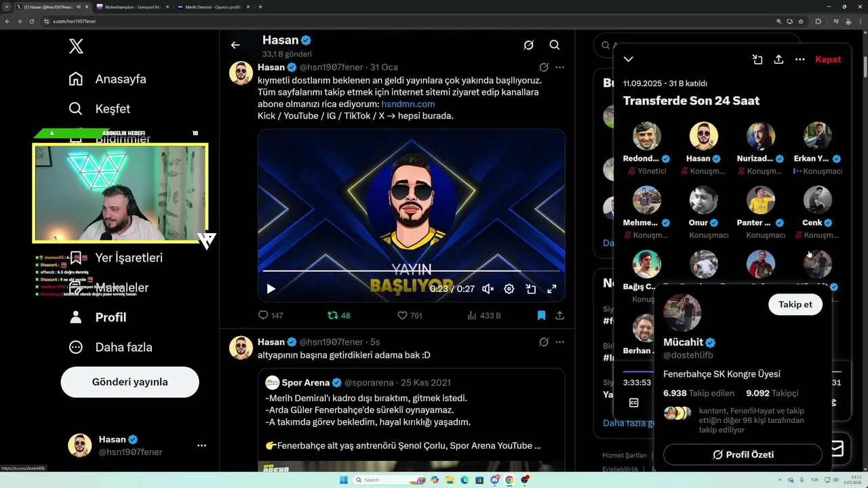Open Grok explain icon on pinned post
Viewport: 868px width, 488px height.
(544, 67)
